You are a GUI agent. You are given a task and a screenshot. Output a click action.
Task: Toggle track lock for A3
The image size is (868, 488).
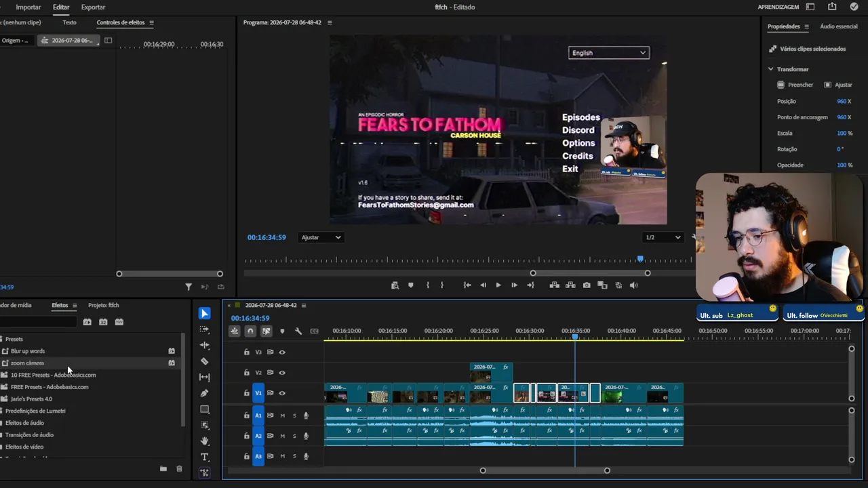(247, 456)
